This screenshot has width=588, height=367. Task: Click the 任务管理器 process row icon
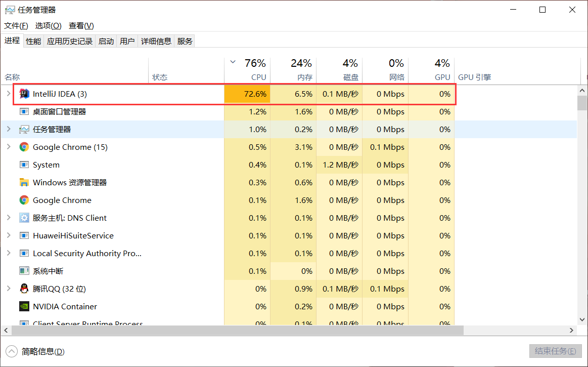click(x=24, y=129)
